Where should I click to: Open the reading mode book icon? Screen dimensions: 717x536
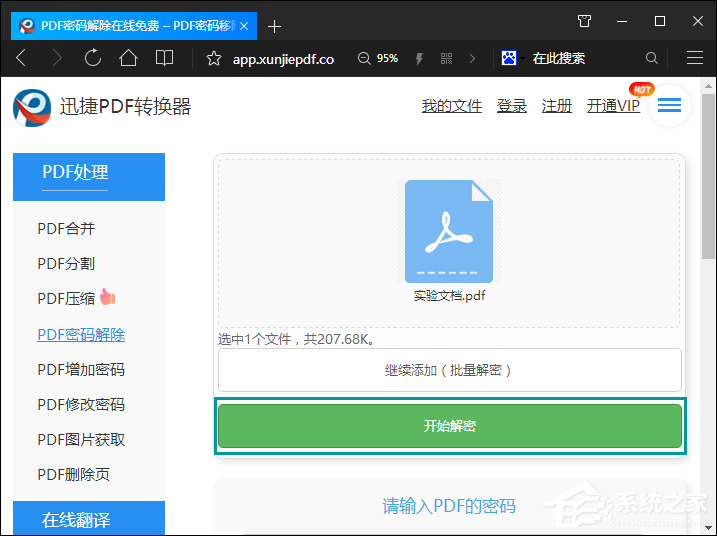tap(164, 58)
